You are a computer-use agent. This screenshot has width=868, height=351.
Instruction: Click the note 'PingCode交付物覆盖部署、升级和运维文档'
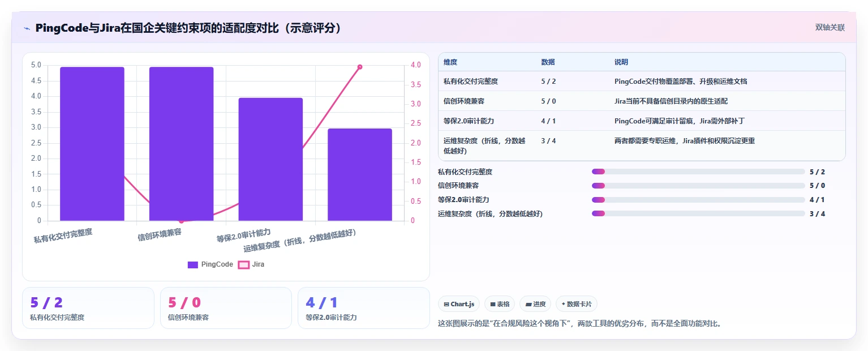click(x=681, y=82)
